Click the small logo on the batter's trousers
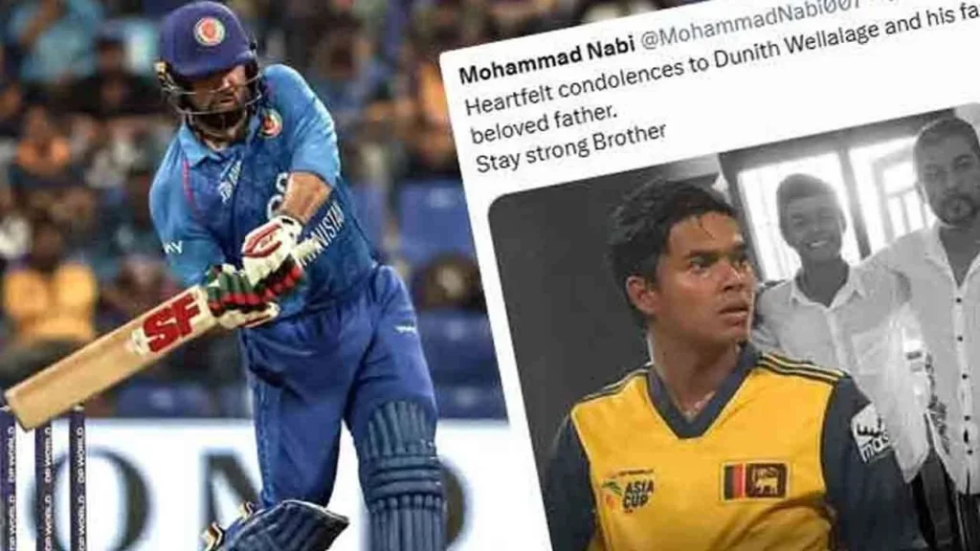 [x=405, y=328]
